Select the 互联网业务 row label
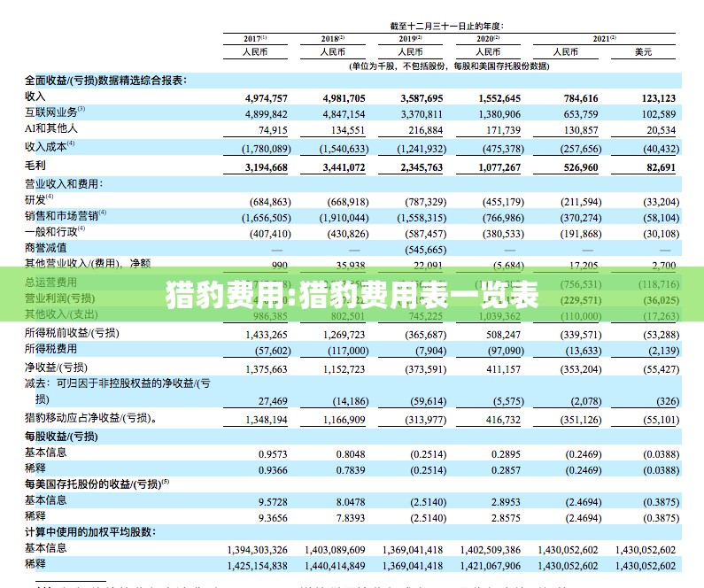The height and width of the screenshot is (588, 704). pyautogui.click(x=55, y=112)
